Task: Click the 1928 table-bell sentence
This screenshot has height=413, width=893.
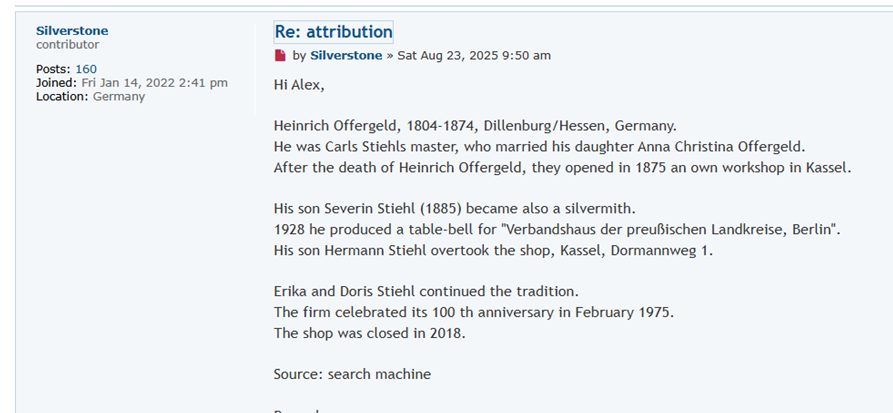Action: 558,230
